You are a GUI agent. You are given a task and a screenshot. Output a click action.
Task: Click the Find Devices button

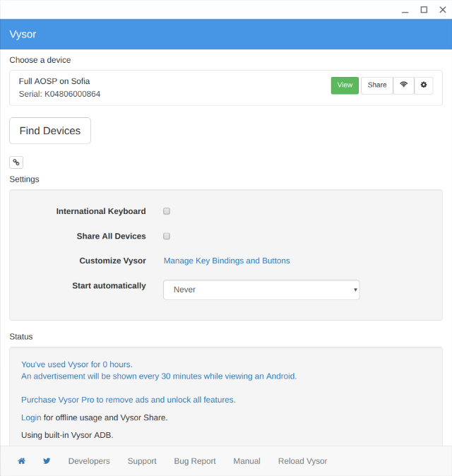(50, 131)
